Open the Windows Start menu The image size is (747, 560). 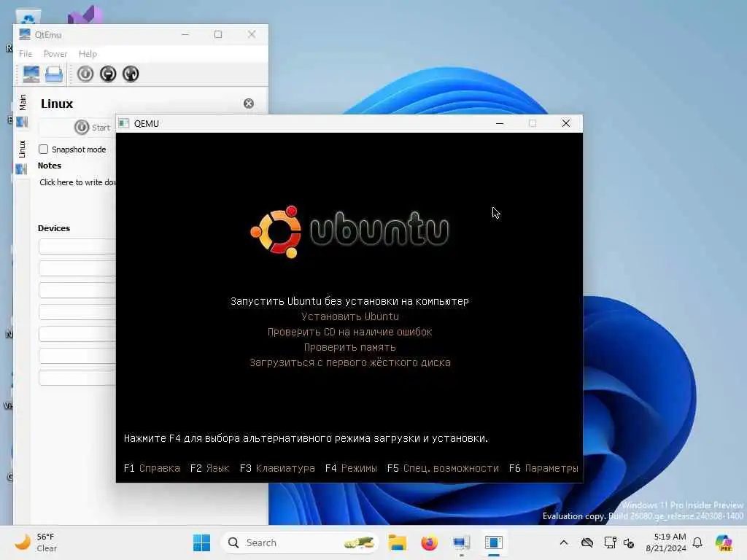201,542
